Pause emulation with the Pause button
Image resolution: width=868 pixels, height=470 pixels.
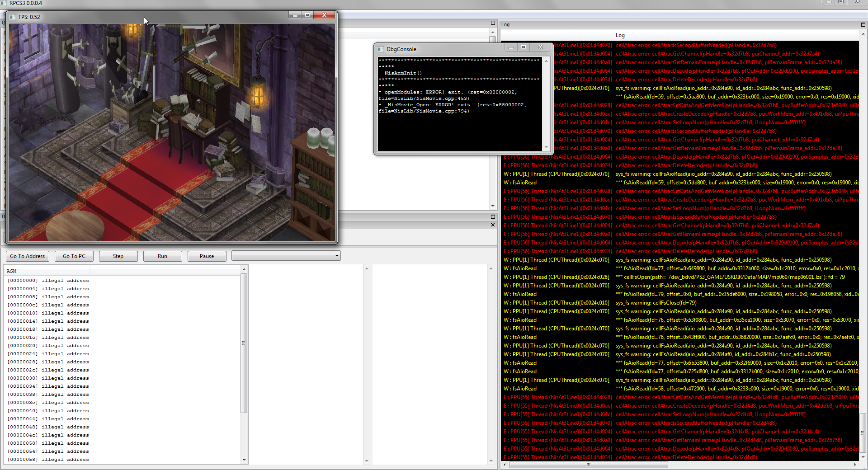tap(207, 256)
